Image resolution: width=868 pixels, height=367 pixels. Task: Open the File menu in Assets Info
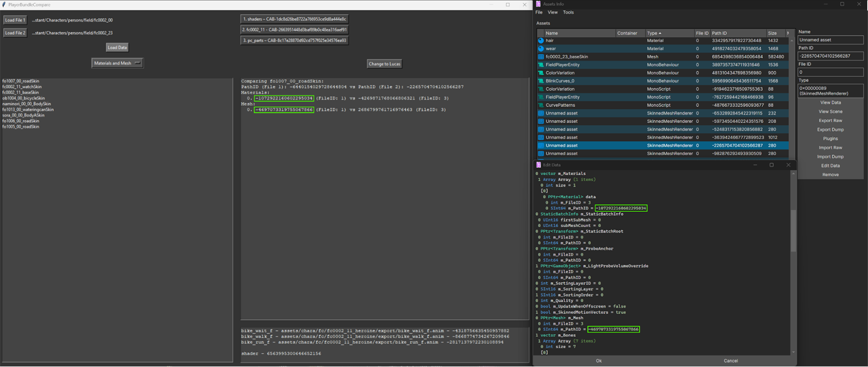pos(539,12)
